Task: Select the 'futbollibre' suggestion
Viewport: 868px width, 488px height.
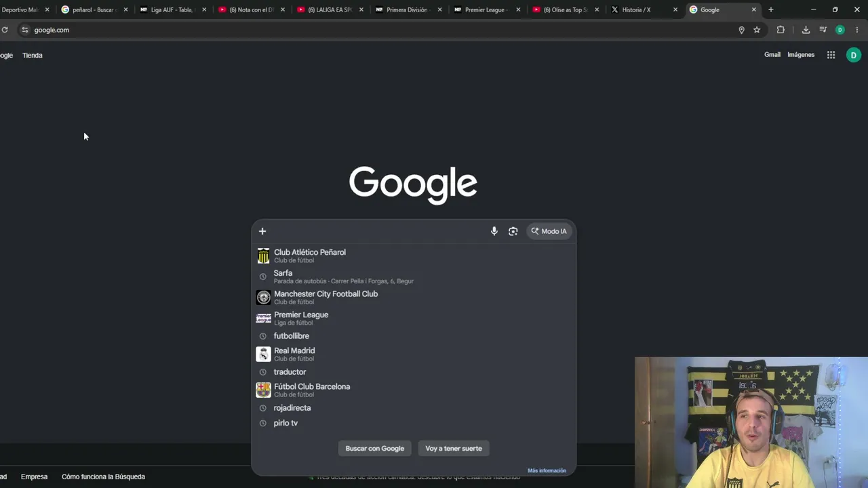Action: click(414, 336)
